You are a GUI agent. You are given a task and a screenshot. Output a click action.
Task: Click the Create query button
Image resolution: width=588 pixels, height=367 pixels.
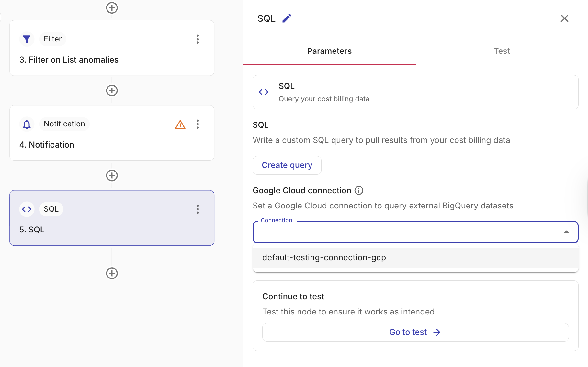287,165
